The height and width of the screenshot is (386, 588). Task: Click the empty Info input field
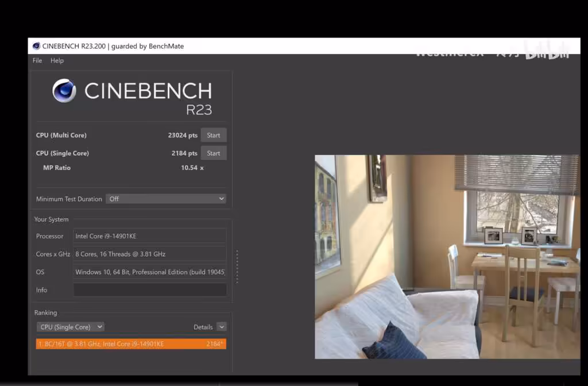tap(150, 290)
